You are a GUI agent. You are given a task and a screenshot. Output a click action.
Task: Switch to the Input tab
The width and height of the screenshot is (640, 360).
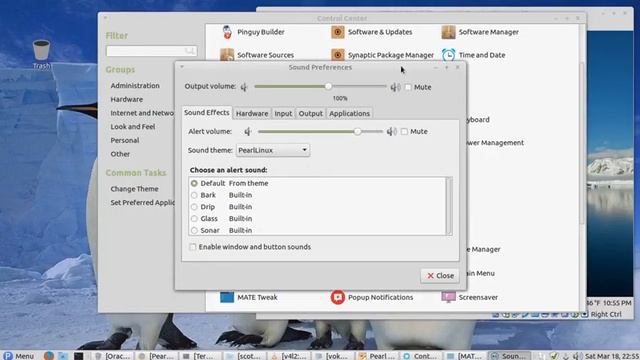click(x=283, y=113)
